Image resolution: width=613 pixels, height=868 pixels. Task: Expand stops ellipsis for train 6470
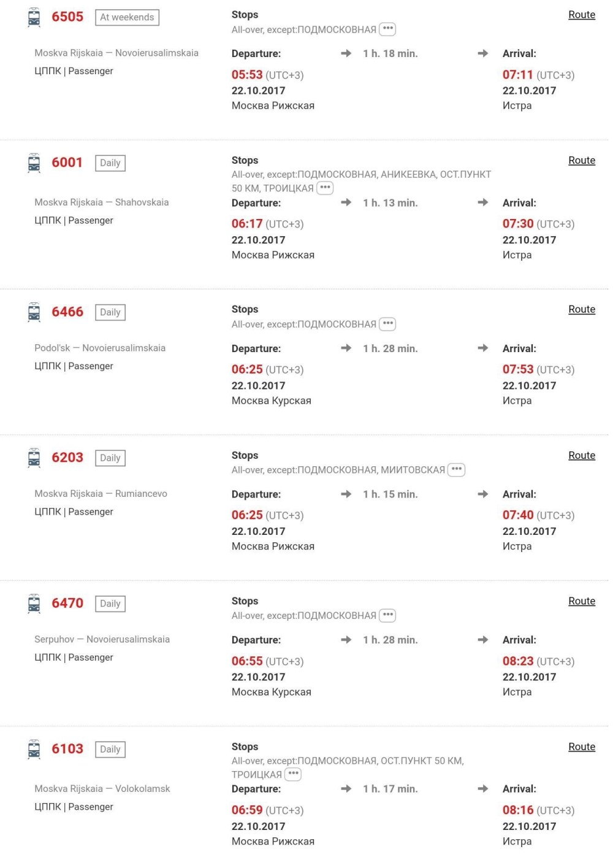pos(387,615)
